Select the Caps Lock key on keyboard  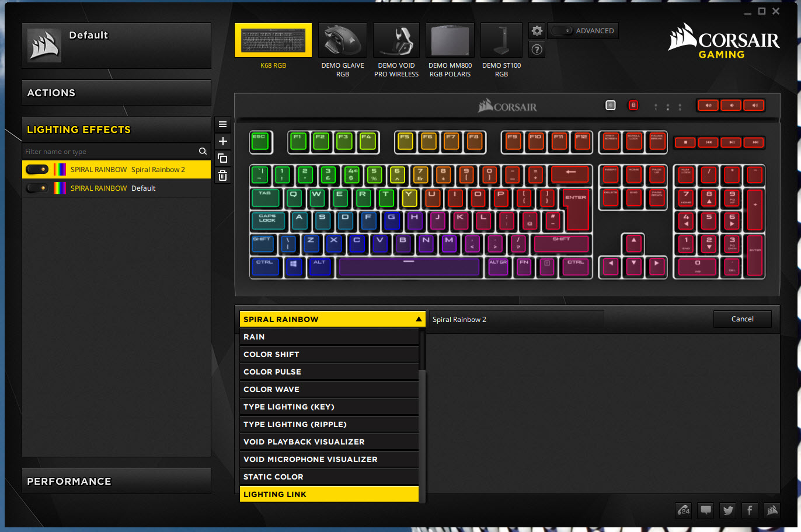(267, 220)
